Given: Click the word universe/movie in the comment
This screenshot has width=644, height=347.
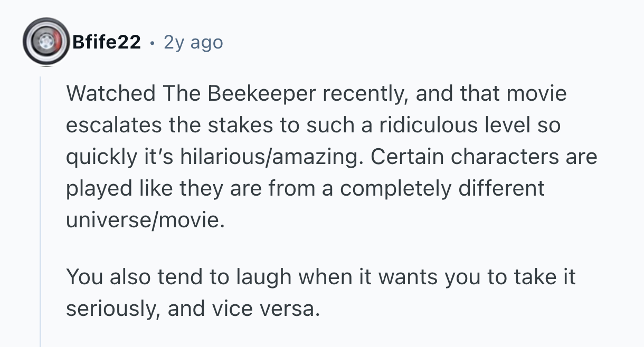Looking at the screenshot, I should click(141, 220).
